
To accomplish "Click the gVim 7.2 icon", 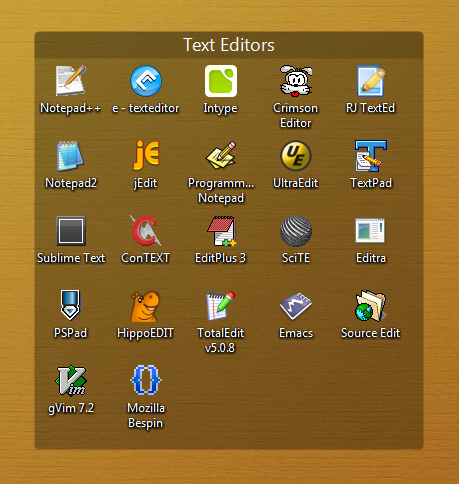I will (71, 381).
